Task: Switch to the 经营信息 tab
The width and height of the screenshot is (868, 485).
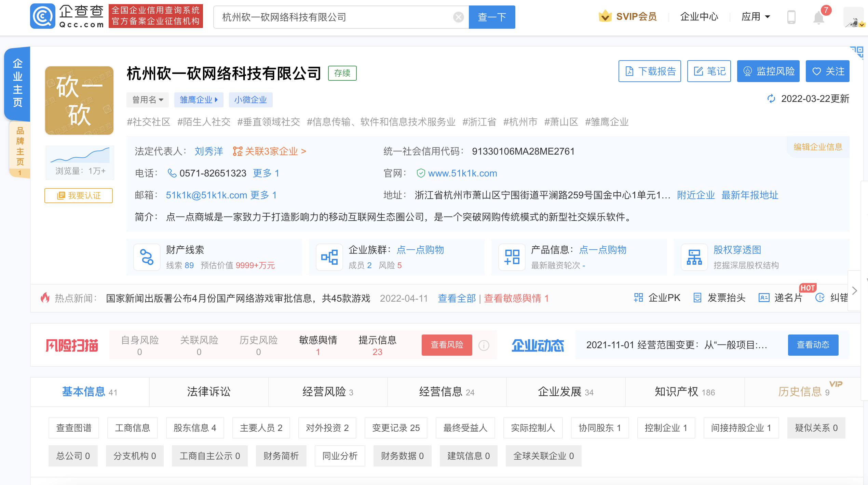Action: (447, 392)
